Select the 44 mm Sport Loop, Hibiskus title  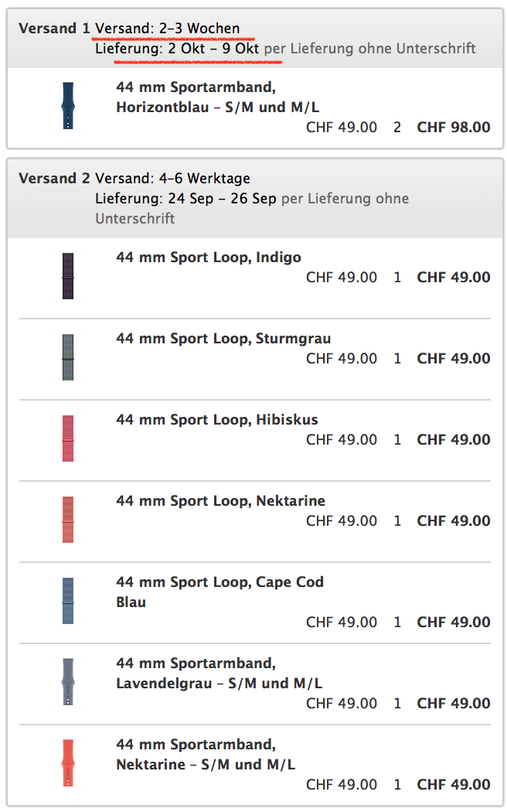pos(217,419)
